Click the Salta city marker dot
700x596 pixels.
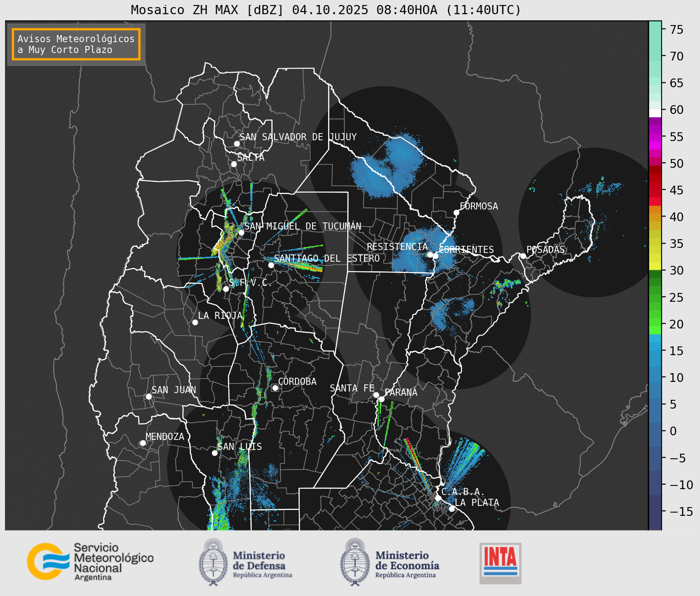pyautogui.click(x=234, y=164)
